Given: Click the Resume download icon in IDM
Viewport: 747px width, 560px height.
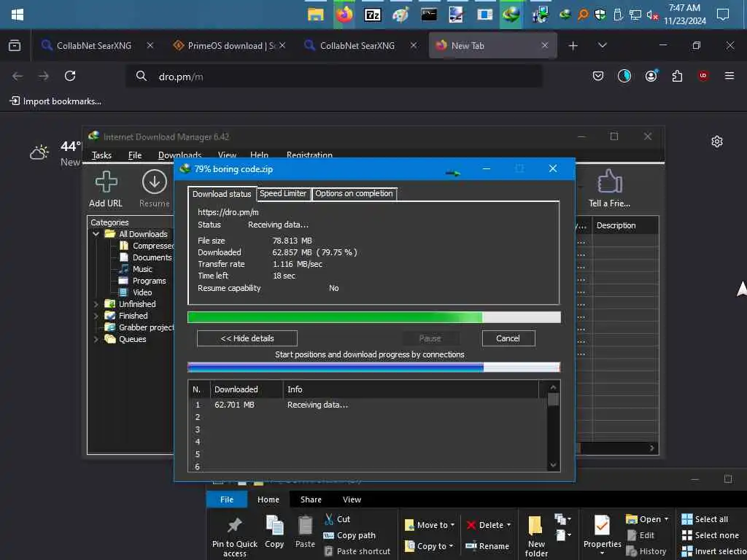Looking at the screenshot, I should tap(155, 182).
